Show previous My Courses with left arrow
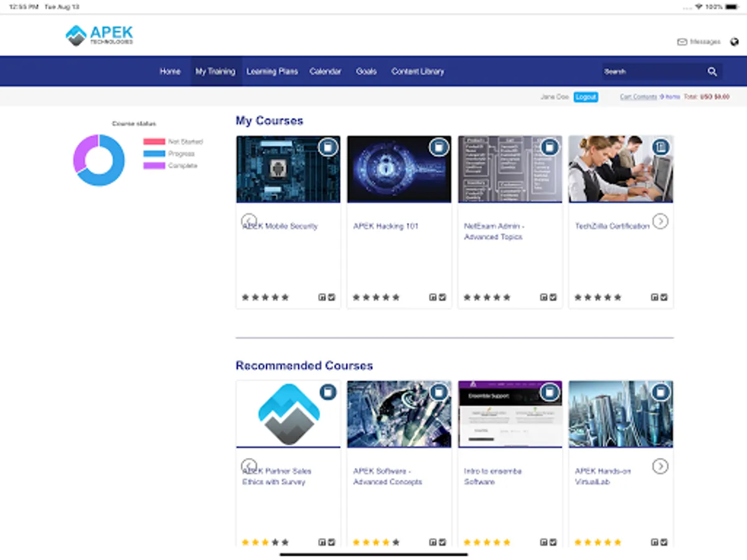The image size is (747, 560). tap(249, 221)
